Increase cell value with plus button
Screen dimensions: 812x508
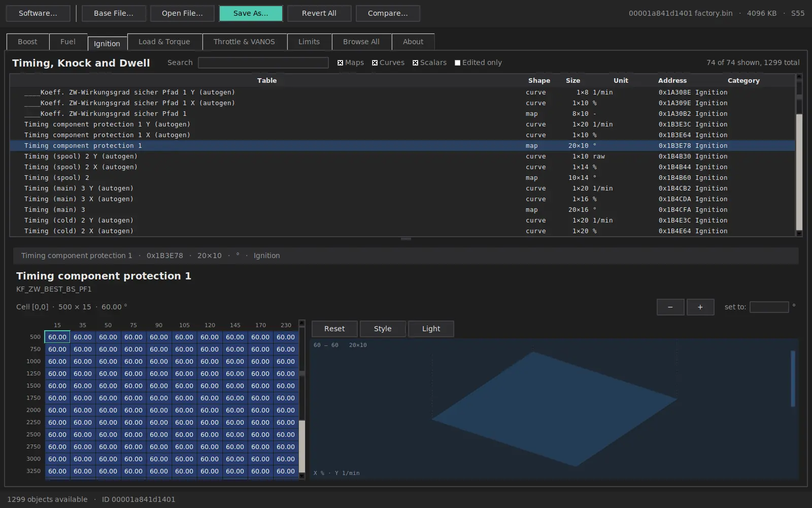700,307
